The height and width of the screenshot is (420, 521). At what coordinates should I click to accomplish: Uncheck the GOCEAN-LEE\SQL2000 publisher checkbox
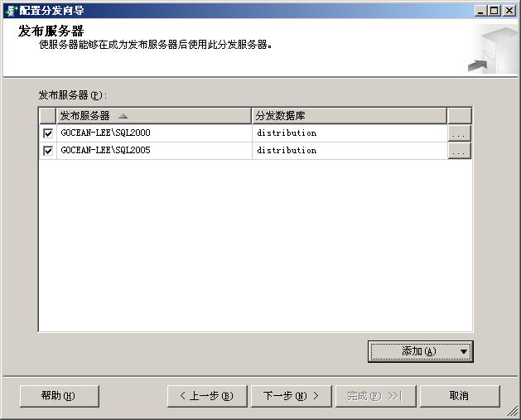click(48, 133)
